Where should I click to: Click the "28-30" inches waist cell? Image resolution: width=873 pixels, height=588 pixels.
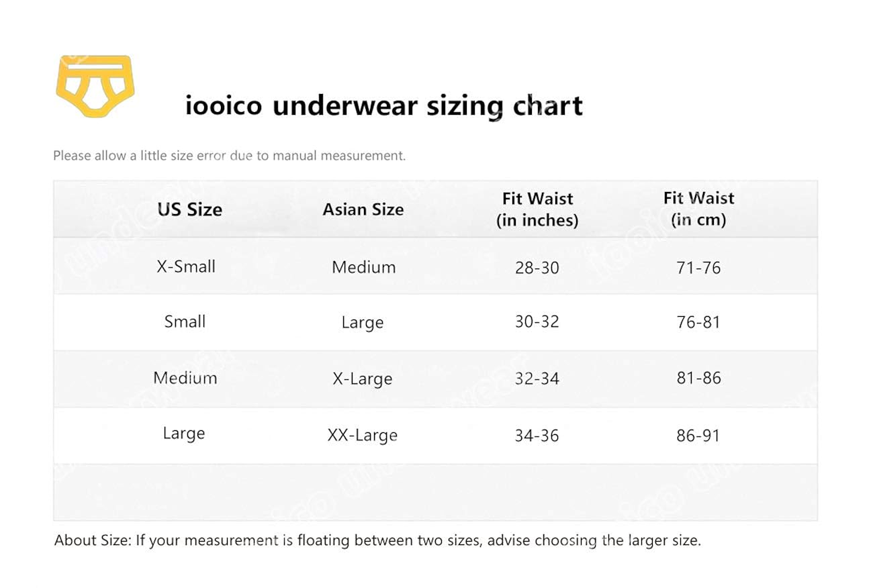point(537,268)
